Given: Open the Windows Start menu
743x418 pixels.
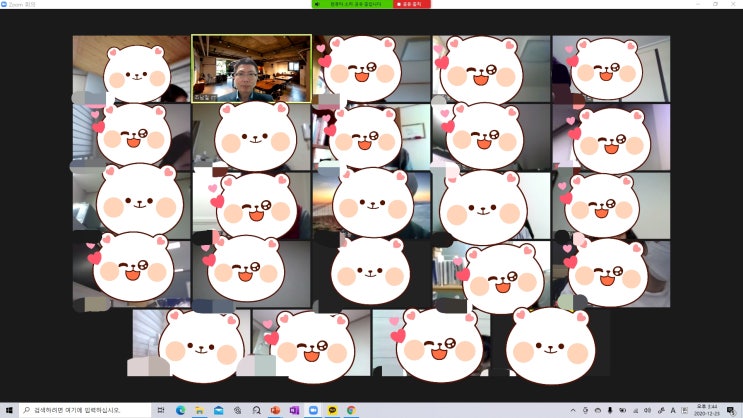Looking at the screenshot, I should [9, 410].
